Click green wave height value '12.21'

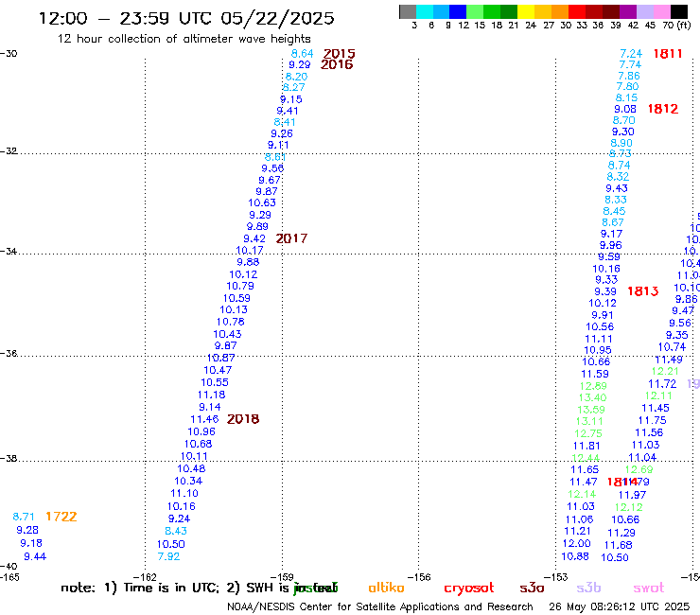tap(665, 371)
